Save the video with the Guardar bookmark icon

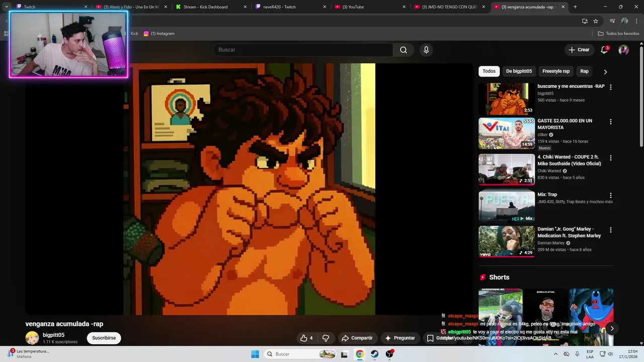(x=430, y=338)
